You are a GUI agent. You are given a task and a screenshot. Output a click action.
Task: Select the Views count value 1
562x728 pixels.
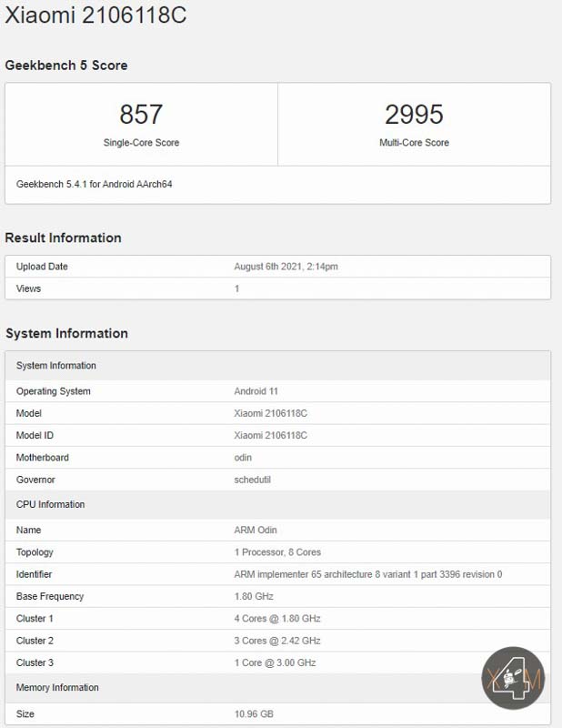pos(236,288)
